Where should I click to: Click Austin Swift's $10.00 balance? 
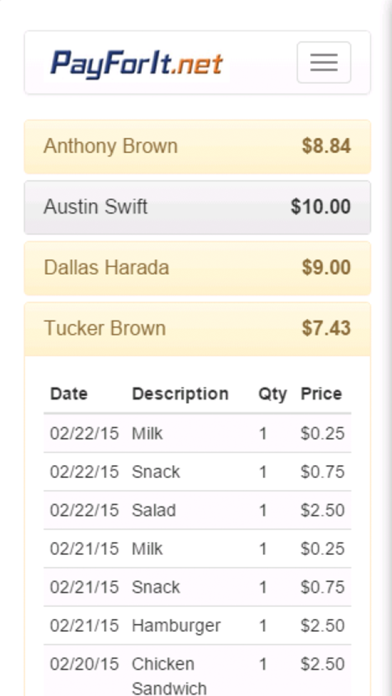(x=321, y=207)
